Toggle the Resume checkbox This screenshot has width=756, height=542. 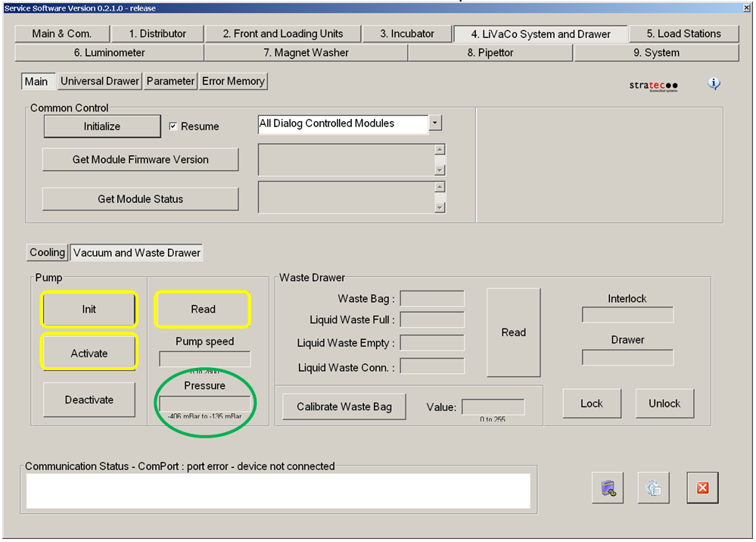point(173,126)
